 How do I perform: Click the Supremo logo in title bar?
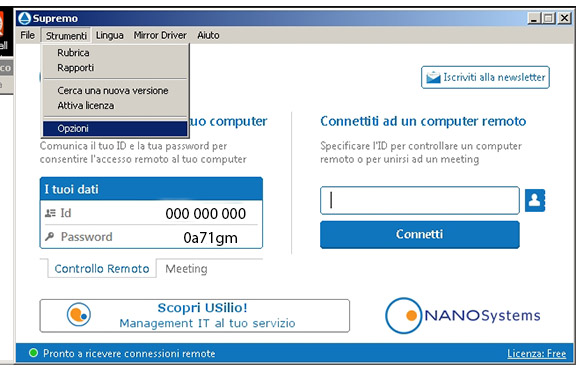pyautogui.click(x=25, y=18)
